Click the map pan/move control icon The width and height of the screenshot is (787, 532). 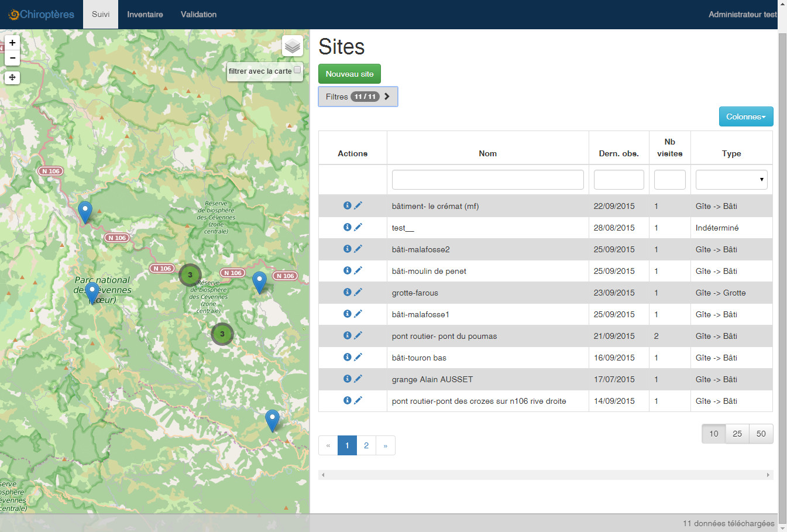click(12, 77)
